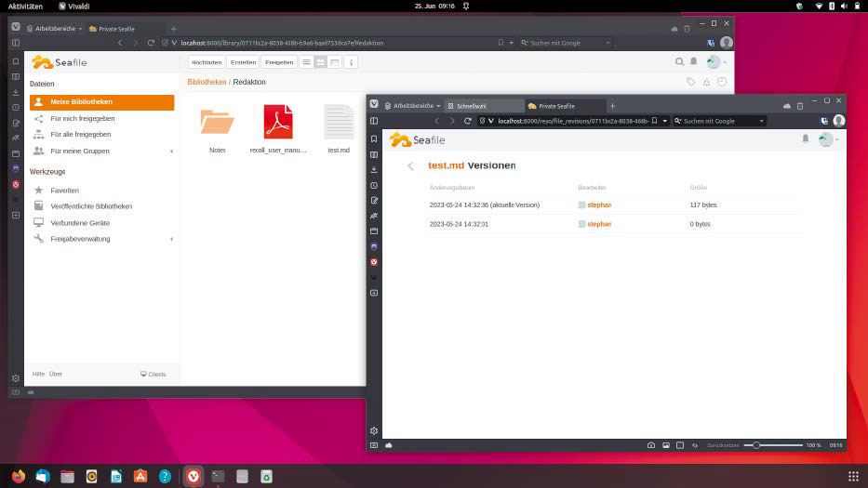Open user avatar menu in back Seafile

point(715,62)
